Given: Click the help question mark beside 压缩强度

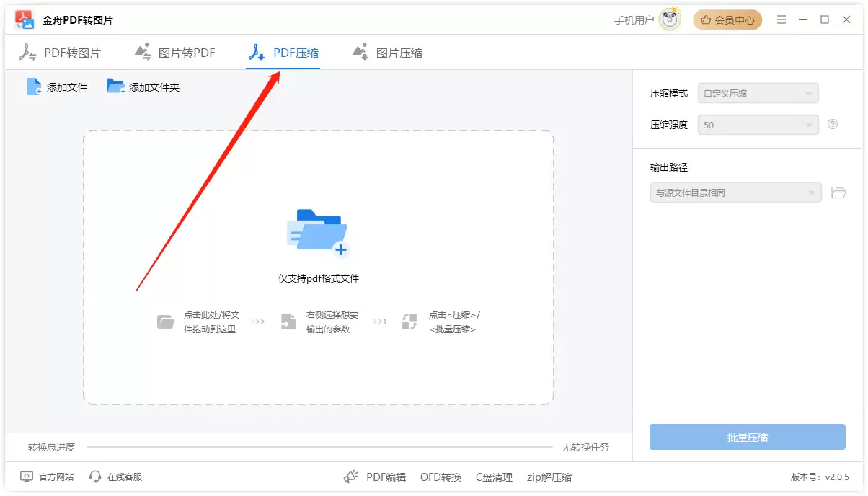Looking at the screenshot, I should 833,124.
